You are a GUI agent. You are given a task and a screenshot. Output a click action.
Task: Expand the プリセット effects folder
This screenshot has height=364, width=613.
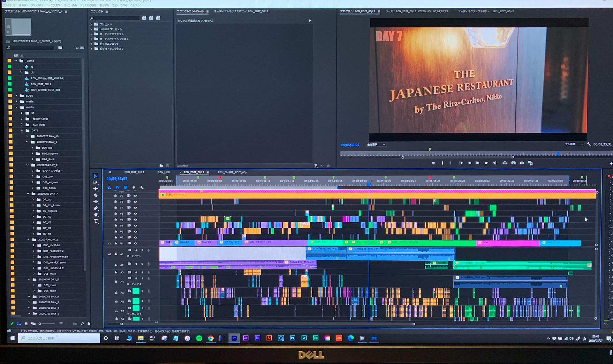click(91, 24)
